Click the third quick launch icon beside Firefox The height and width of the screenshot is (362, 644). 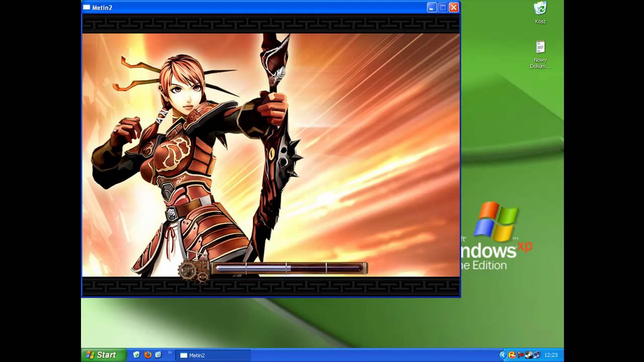click(158, 355)
